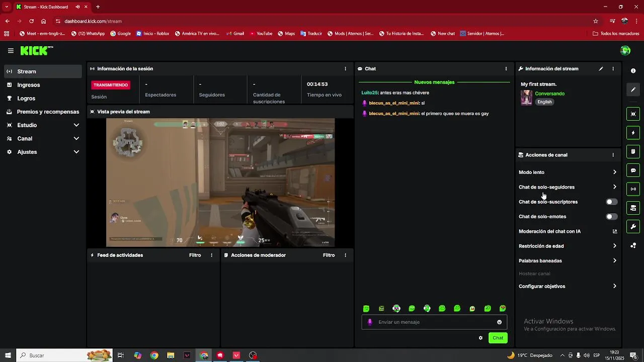The height and width of the screenshot is (362, 644).
Task: Toggle the stream preview widget icon in sidebar
Action: (633, 114)
